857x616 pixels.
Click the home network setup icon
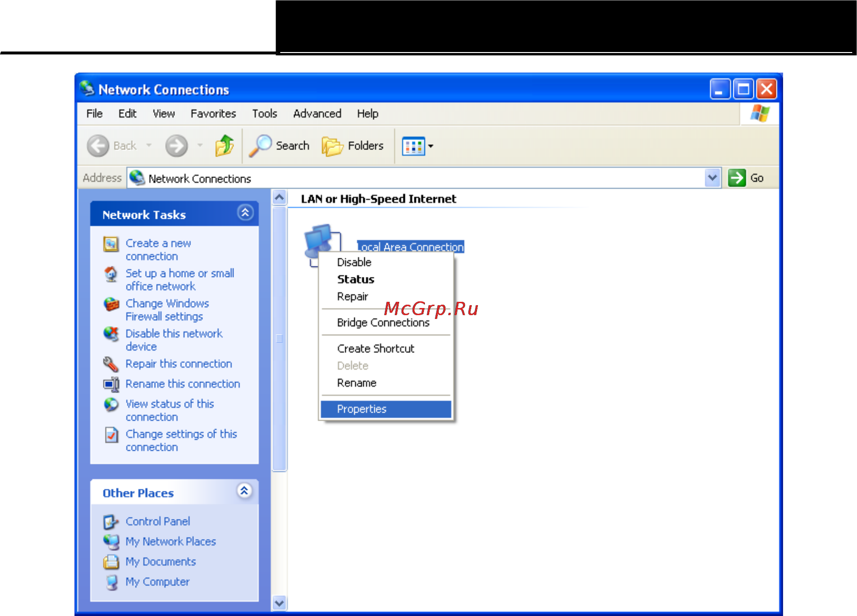tap(111, 274)
